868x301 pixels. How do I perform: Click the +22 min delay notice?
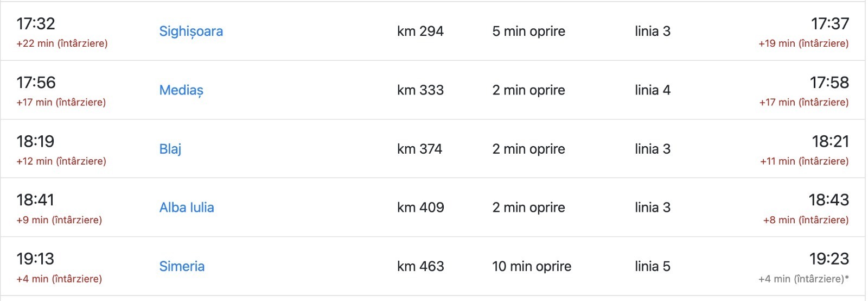(62, 43)
